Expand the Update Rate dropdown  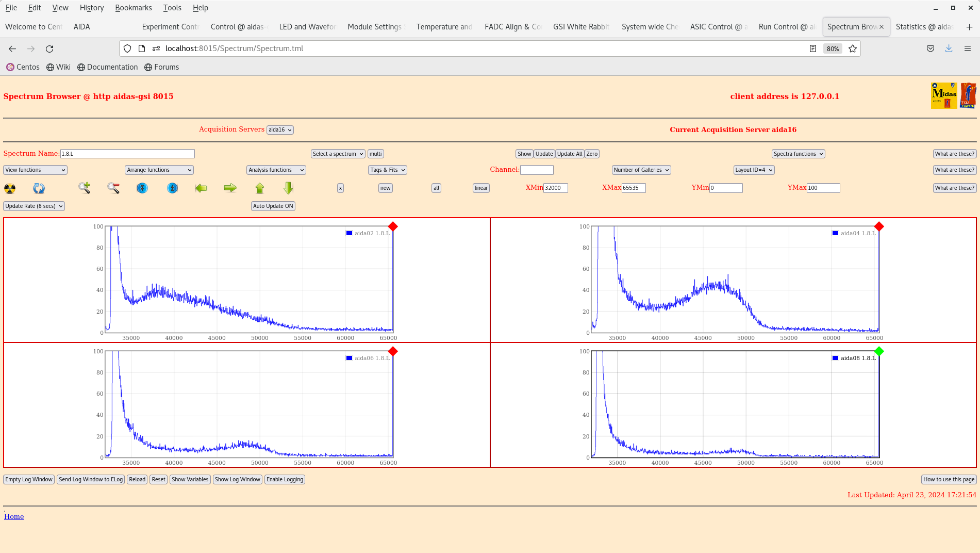(34, 206)
